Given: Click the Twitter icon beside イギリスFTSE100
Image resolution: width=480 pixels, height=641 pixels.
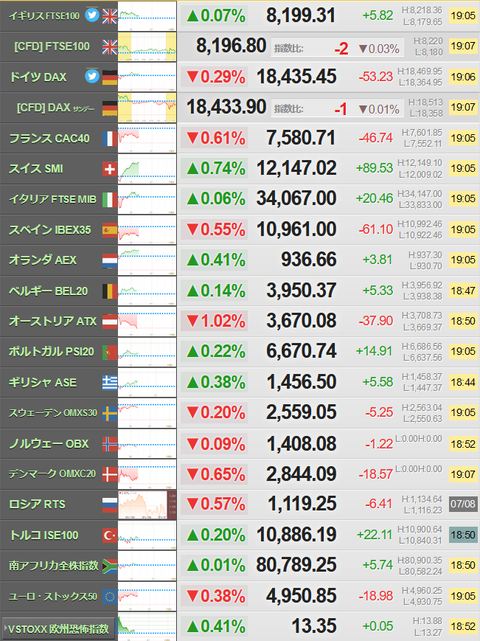Looking at the screenshot, I should 92,16.
